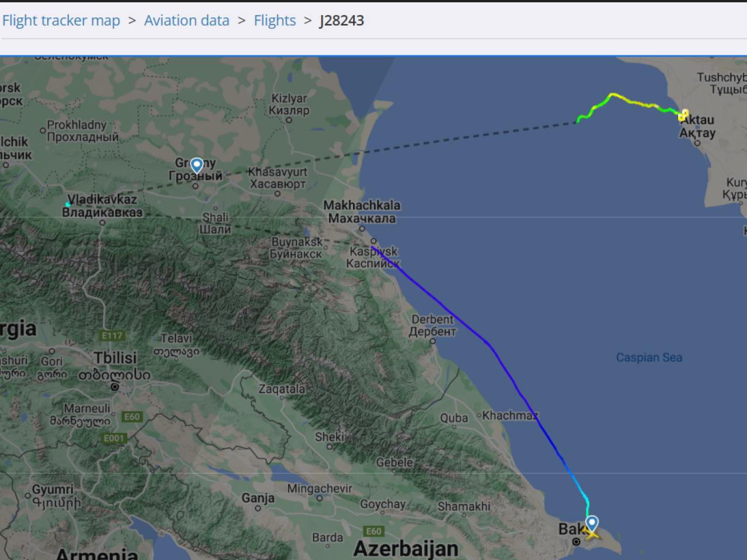Click the E001 road shield icon
The height and width of the screenshot is (560, 747).
[114, 438]
